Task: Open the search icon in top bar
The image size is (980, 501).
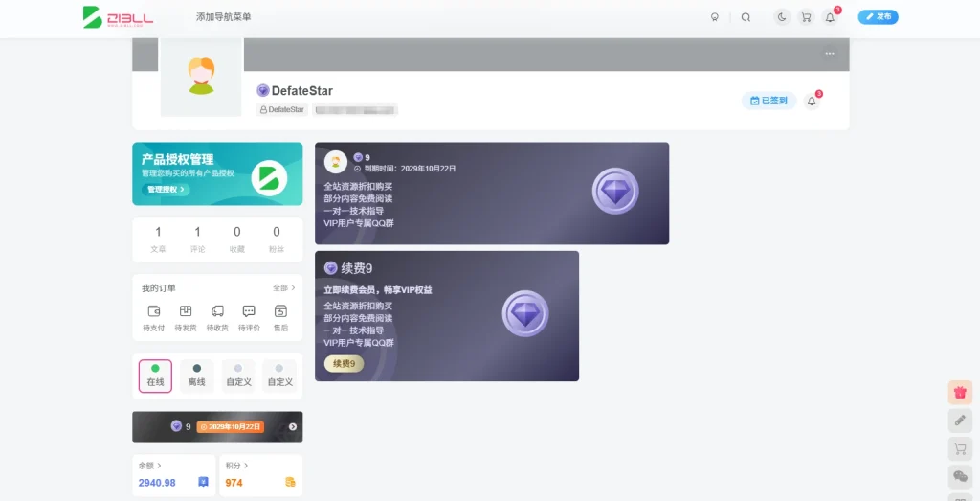Action: coord(746,17)
